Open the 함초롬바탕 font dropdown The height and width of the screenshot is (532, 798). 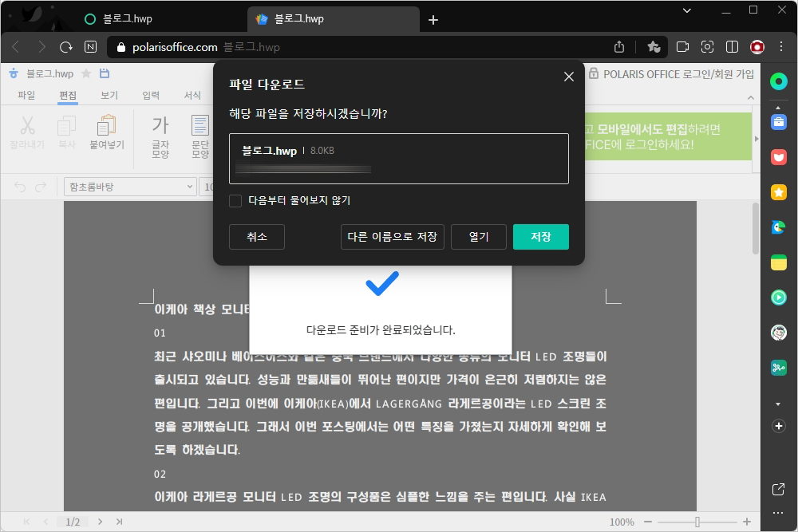point(130,187)
